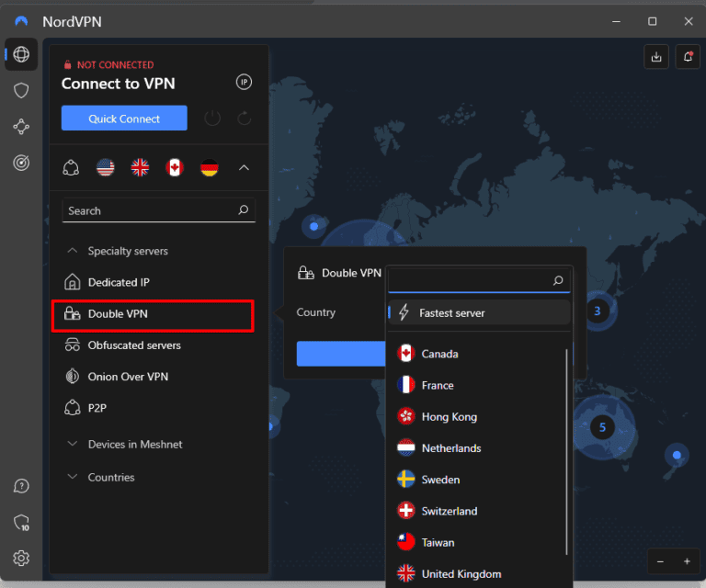The image size is (706, 588).
Task: Open the notifications bell icon
Action: 687,57
